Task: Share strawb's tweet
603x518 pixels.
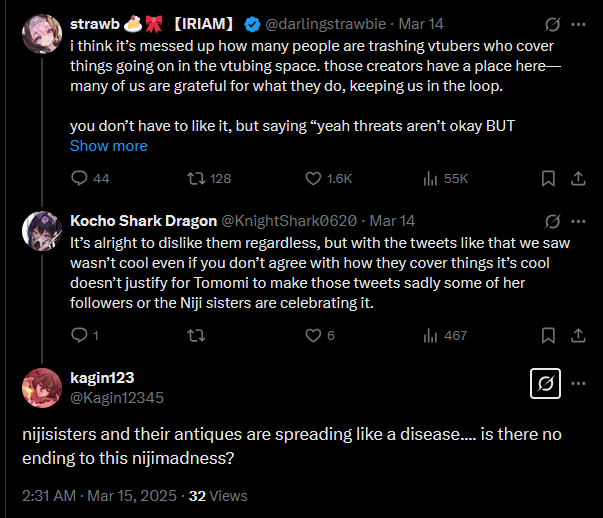Action: [578, 179]
